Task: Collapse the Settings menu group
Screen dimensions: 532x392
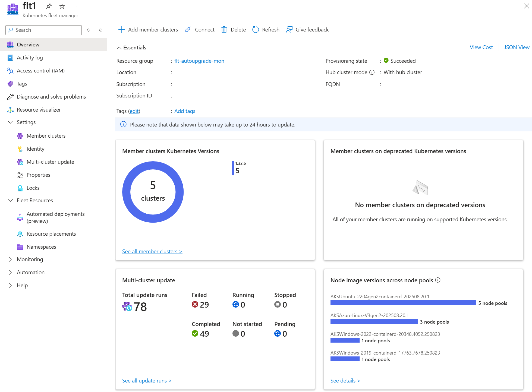Action: point(10,122)
